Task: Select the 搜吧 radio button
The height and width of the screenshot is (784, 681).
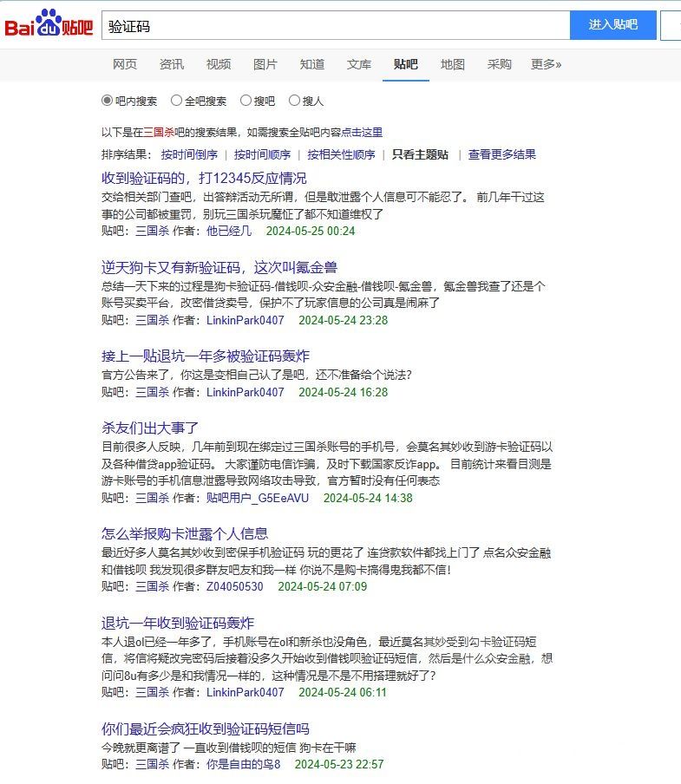Action: pyautogui.click(x=246, y=101)
